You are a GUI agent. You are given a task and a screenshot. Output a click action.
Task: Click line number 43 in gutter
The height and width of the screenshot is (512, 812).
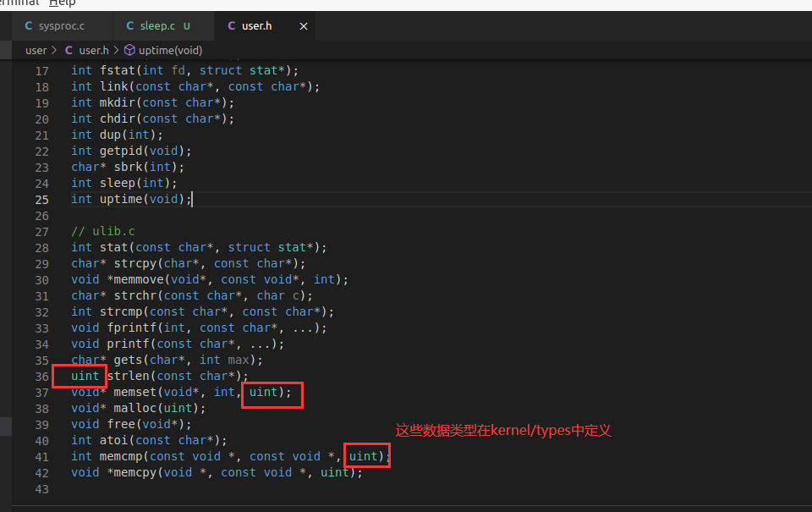[x=42, y=488]
